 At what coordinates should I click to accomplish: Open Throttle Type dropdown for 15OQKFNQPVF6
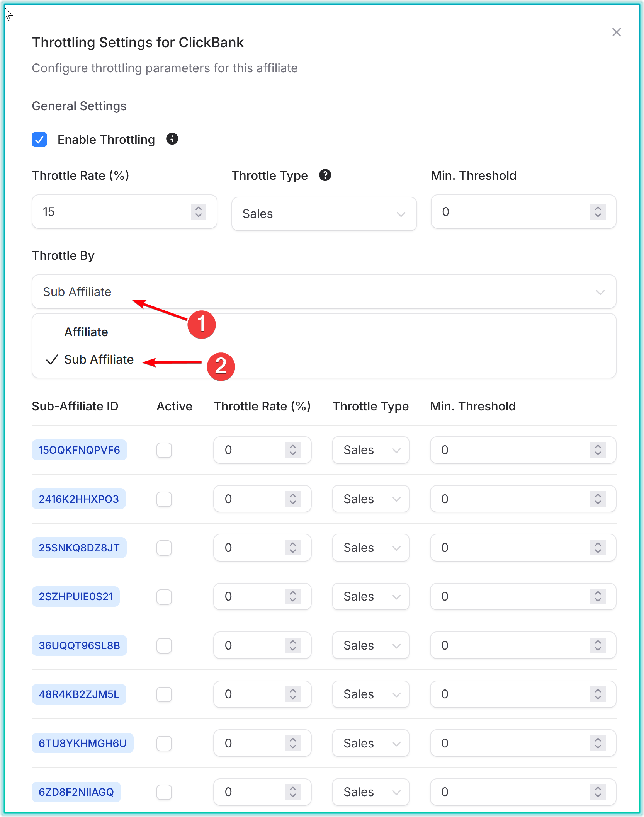point(370,450)
